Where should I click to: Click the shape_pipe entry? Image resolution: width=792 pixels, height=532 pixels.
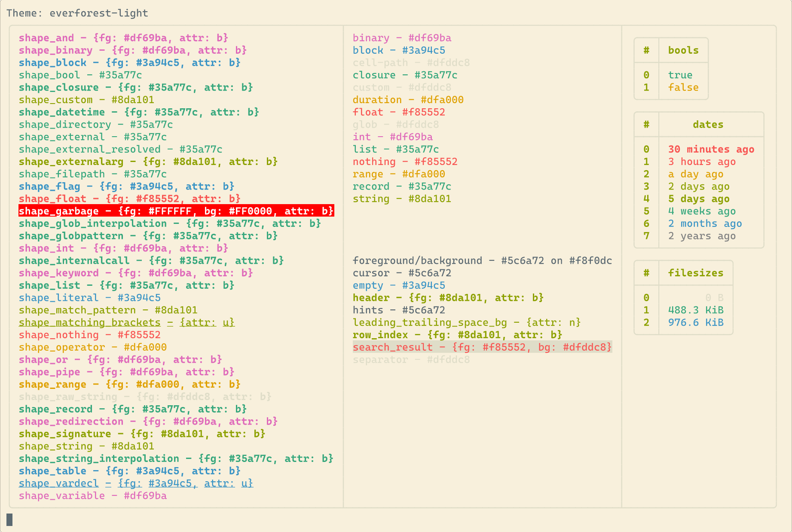[127, 373]
